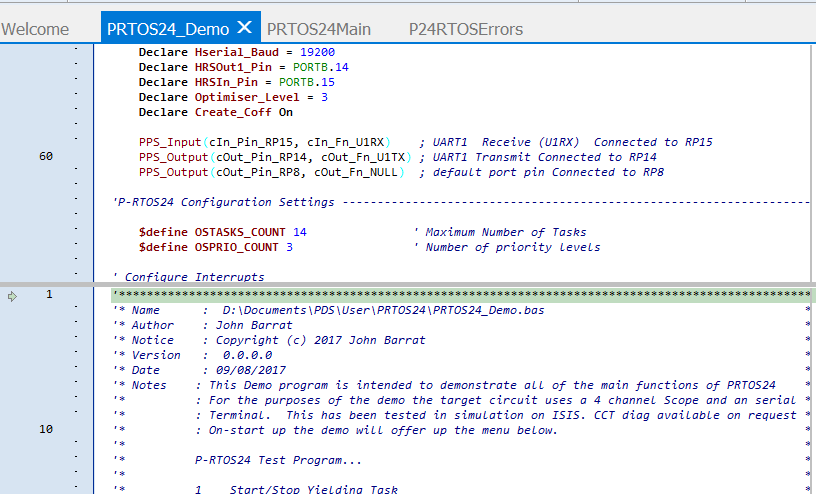Switch to the Welcome tab
816x494 pixels.
click(x=35, y=29)
